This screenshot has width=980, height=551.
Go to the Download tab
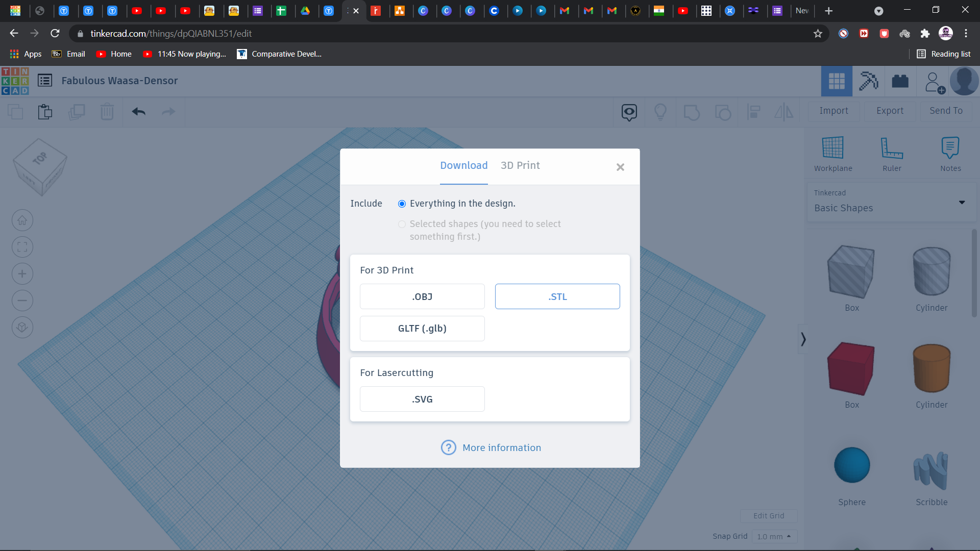click(x=463, y=165)
